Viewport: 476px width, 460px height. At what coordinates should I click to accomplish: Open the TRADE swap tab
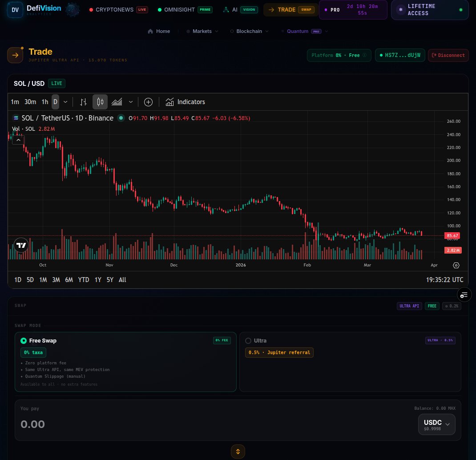pyautogui.click(x=291, y=10)
